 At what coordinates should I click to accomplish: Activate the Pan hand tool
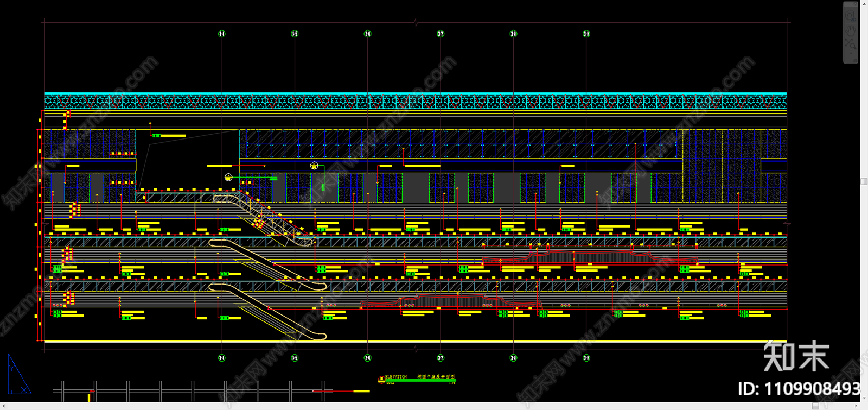851,31
